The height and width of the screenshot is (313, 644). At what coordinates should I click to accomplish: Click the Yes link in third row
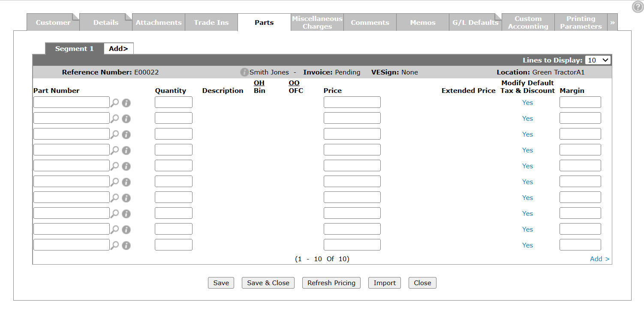pos(528,134)
